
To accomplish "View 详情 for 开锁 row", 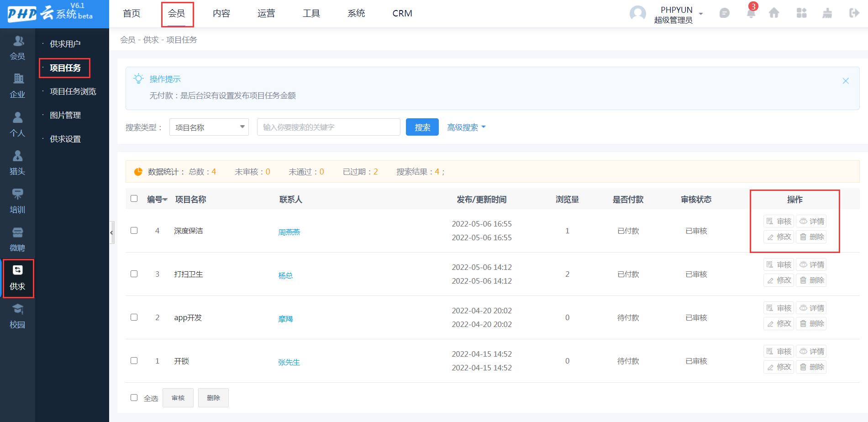I will click(811, 351).
